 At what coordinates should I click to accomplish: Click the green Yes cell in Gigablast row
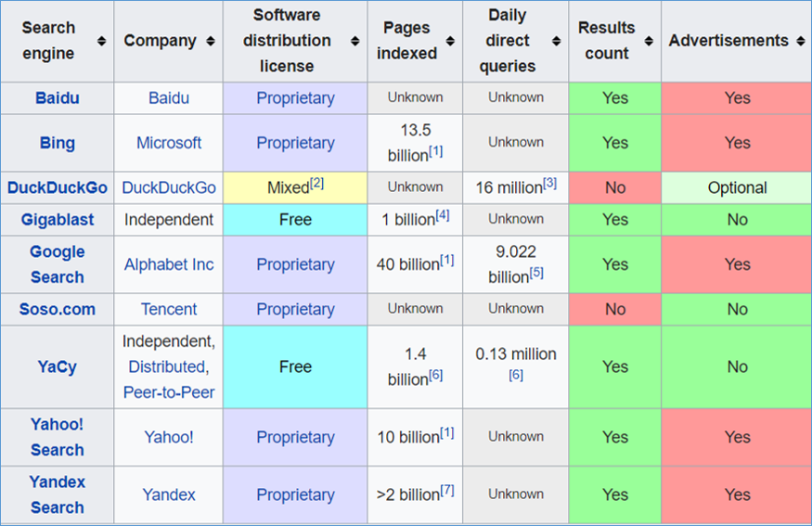point(614,220)
